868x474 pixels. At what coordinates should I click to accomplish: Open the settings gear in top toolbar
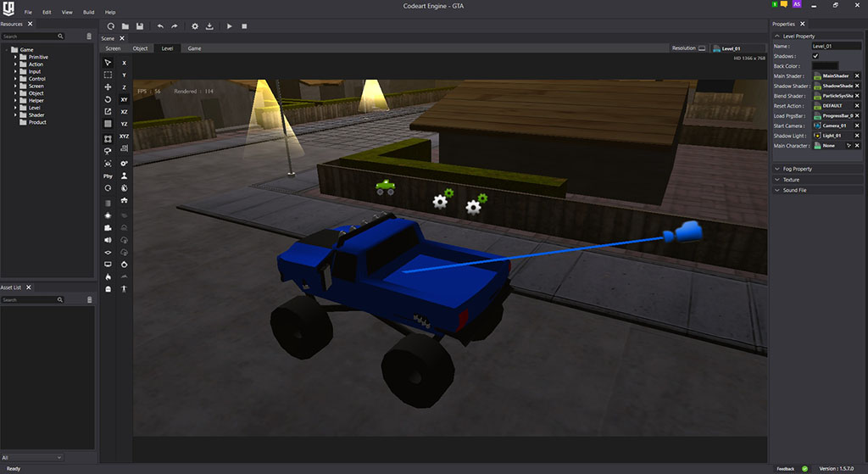point(194,26)
